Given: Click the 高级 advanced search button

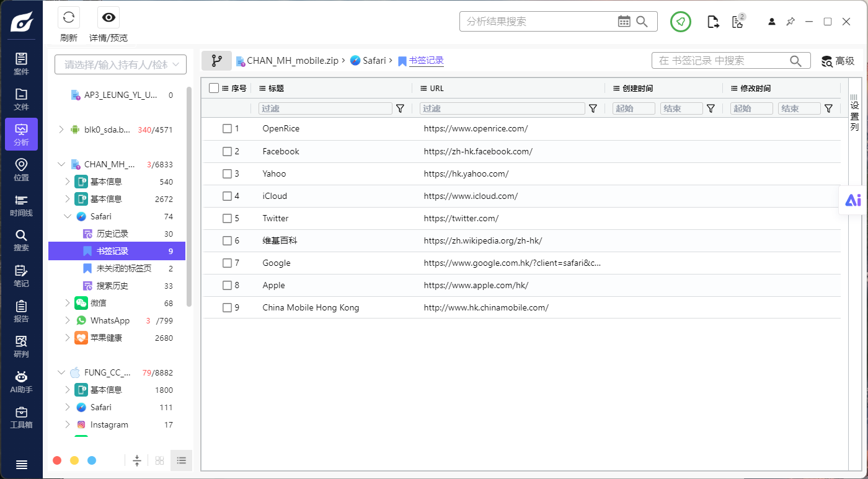Looking at the screenshot, I should click(838, 61).
